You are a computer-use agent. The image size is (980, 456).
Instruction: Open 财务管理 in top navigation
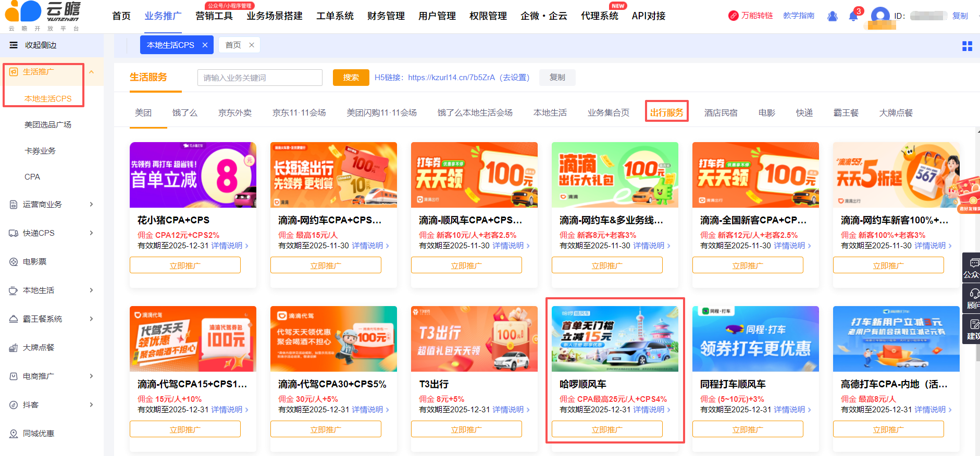pos(386,16)
